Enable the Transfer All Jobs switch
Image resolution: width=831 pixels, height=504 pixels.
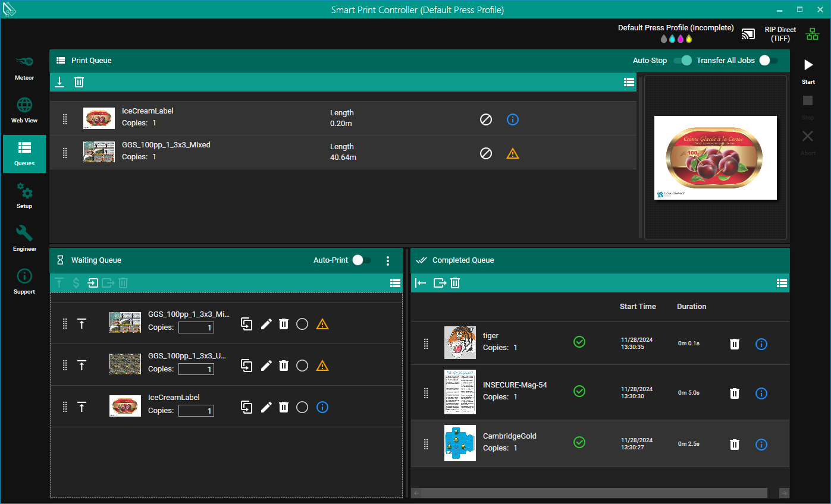point(768,61)
